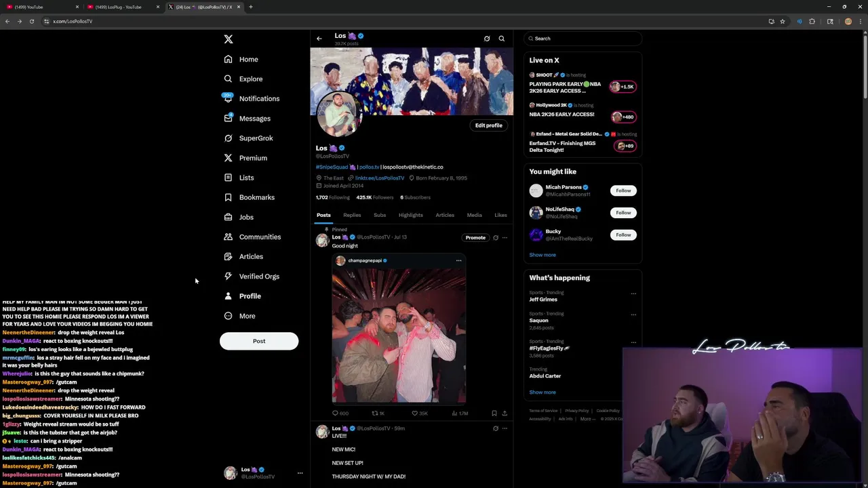
Task: Click Show more under What's happening
Action: pyautogui.click(x=542, y=392)
